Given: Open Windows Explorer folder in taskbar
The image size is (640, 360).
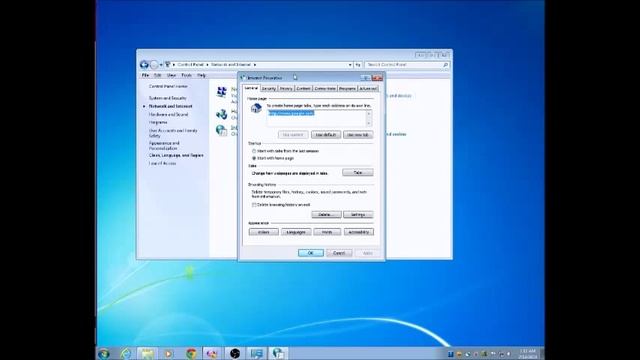Looking at the screenshot, I should [x=147, y=353].
